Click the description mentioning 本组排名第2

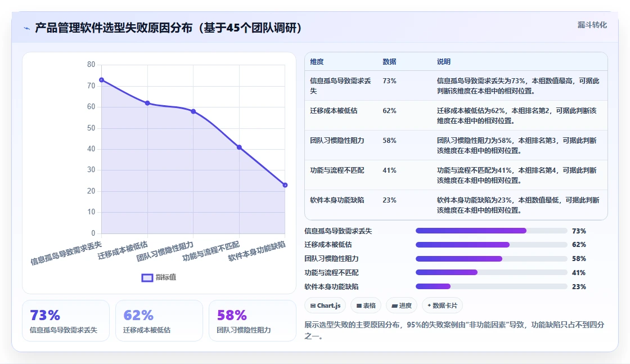tap(517, 116)
